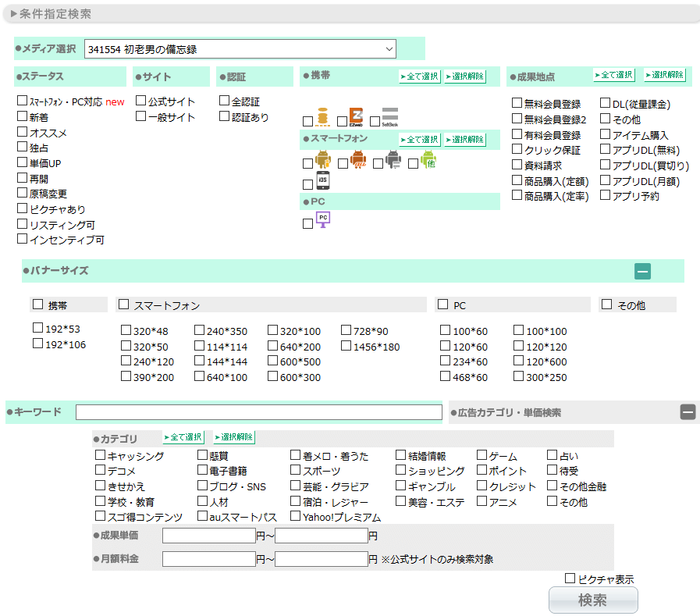Click the SoftBank mobile carrier icon
700x616 pixels.
point(389,117)
